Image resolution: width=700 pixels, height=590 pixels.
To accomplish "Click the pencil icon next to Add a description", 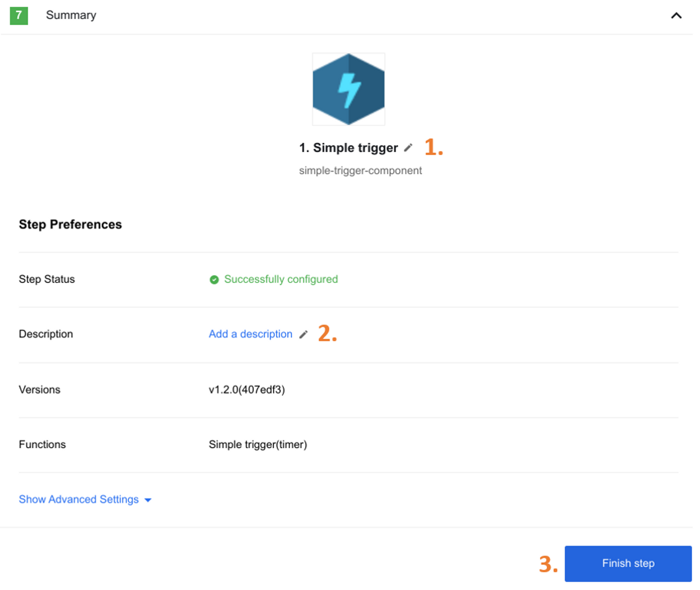I will click(303, 335).
